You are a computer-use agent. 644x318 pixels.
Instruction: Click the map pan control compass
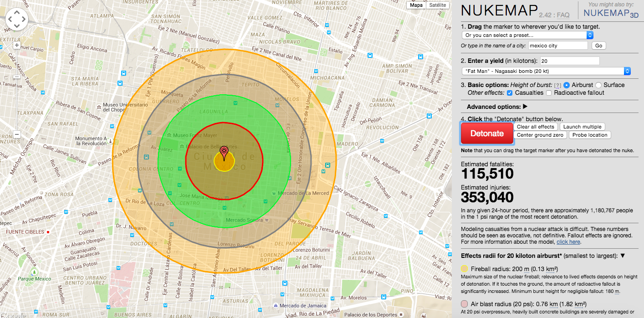point(17,20)
